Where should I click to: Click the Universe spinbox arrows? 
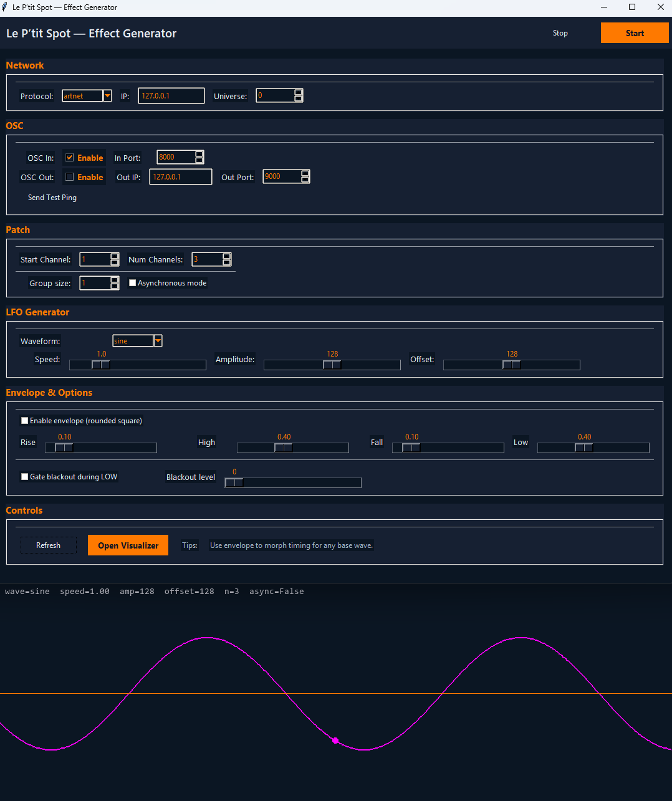pyautogui.click(x=299, y=95)
